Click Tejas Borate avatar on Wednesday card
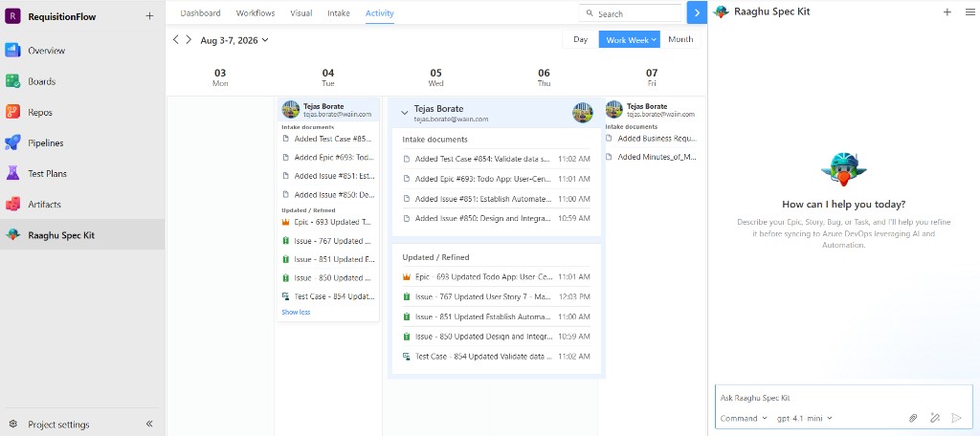Viewport: 980px width, 436px height. pyautogui.click(x=583, y=113)
